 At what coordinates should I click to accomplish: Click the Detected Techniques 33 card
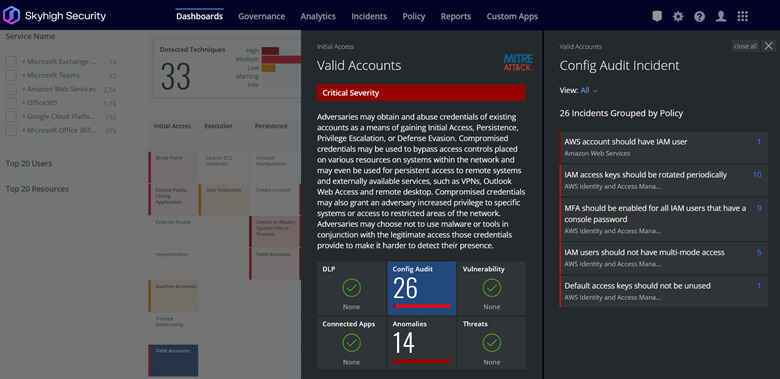click(x=227, y=69)
